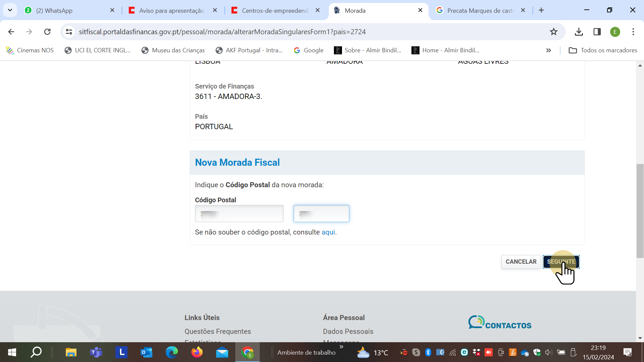This screenshot has width=644, height=362.
Task: Follow the 'aqui' postal code link
Action: (328, 232)
